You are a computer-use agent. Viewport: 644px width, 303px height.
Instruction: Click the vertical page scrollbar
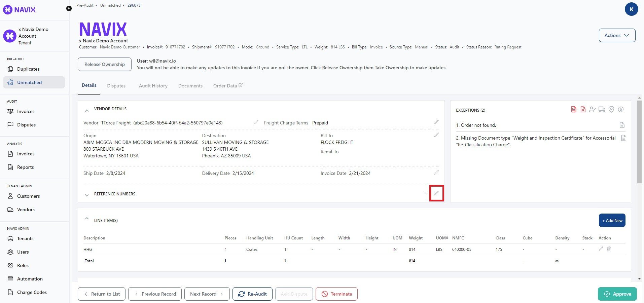(x=639, y=141)
